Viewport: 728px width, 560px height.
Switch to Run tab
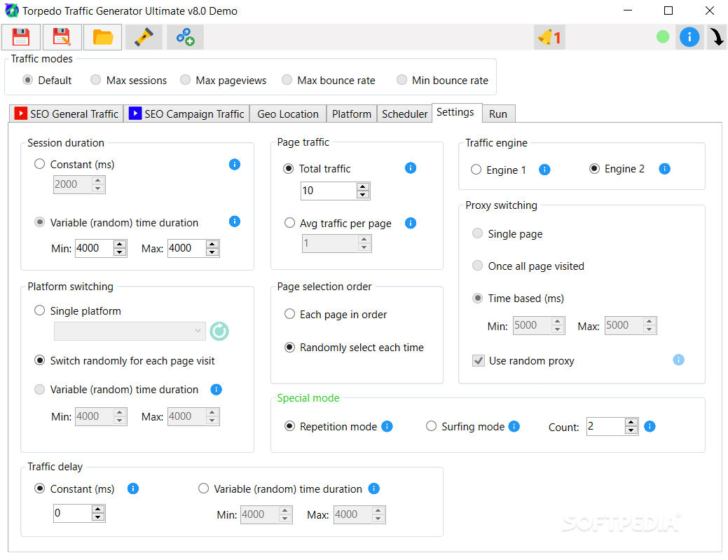tap(498, 114)
